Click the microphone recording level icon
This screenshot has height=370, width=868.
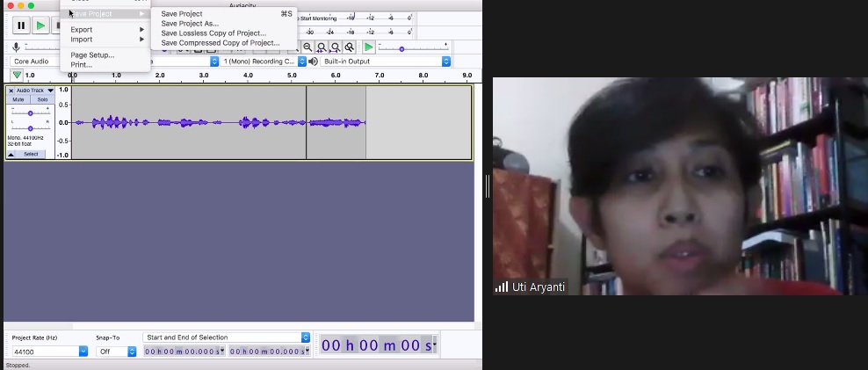[16, 47]
